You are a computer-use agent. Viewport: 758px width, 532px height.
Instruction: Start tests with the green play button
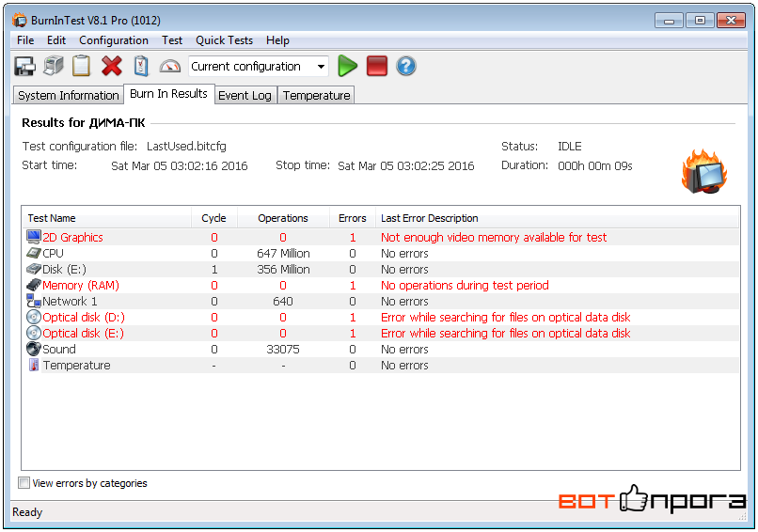pos(347,66)
